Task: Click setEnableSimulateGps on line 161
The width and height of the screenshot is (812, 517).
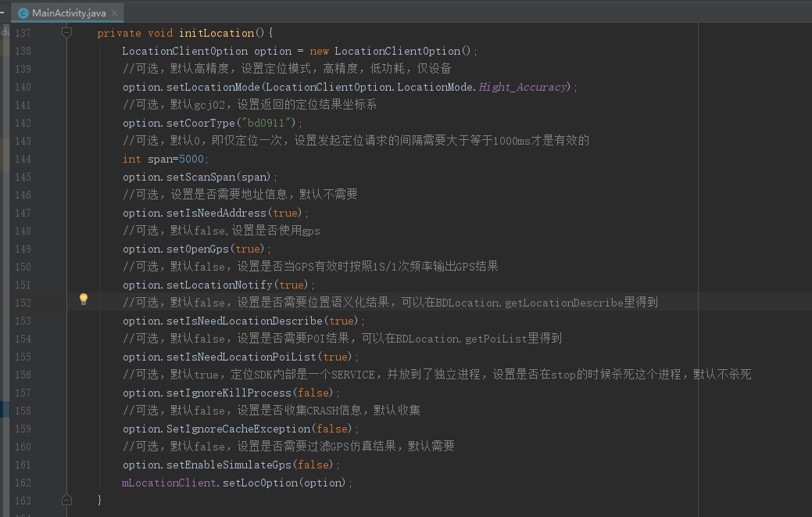Action: [229, 465]
